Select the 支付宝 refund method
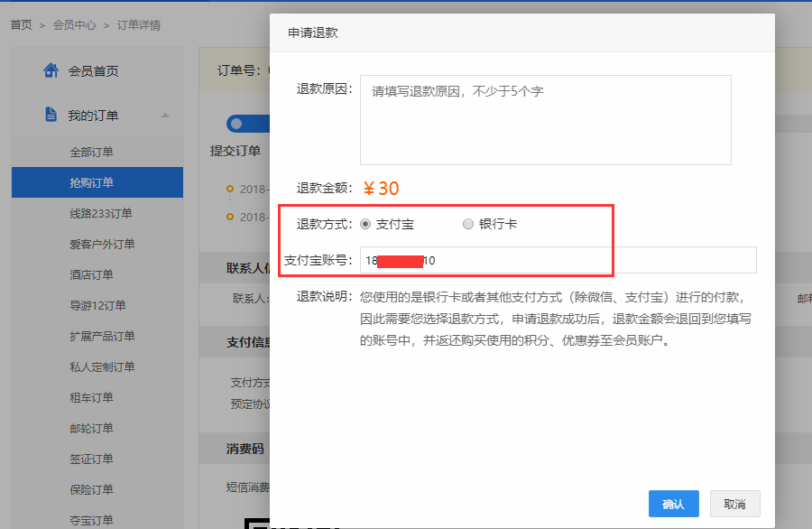Viewport: 812px width, 529px height. 365,224
